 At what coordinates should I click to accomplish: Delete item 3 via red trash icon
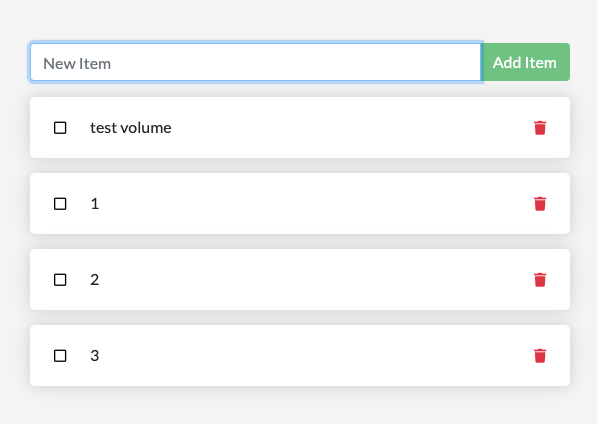click(x=540, y=356)
